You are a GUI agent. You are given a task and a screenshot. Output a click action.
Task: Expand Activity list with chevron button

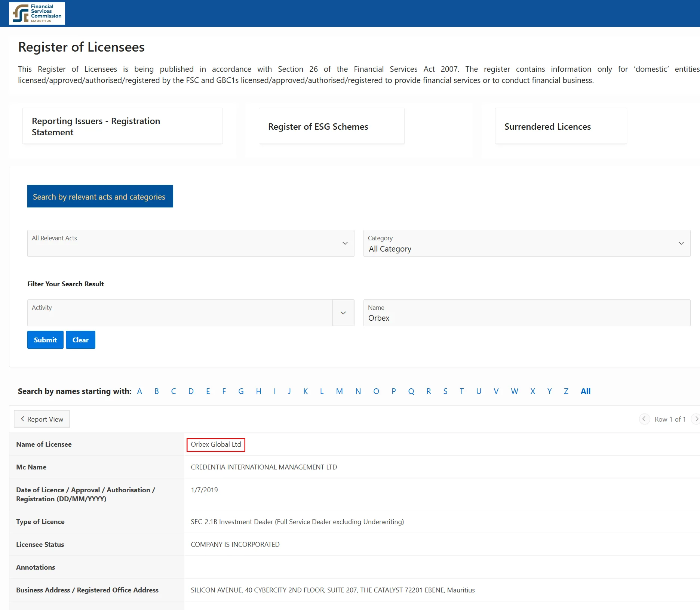(343, 313)
